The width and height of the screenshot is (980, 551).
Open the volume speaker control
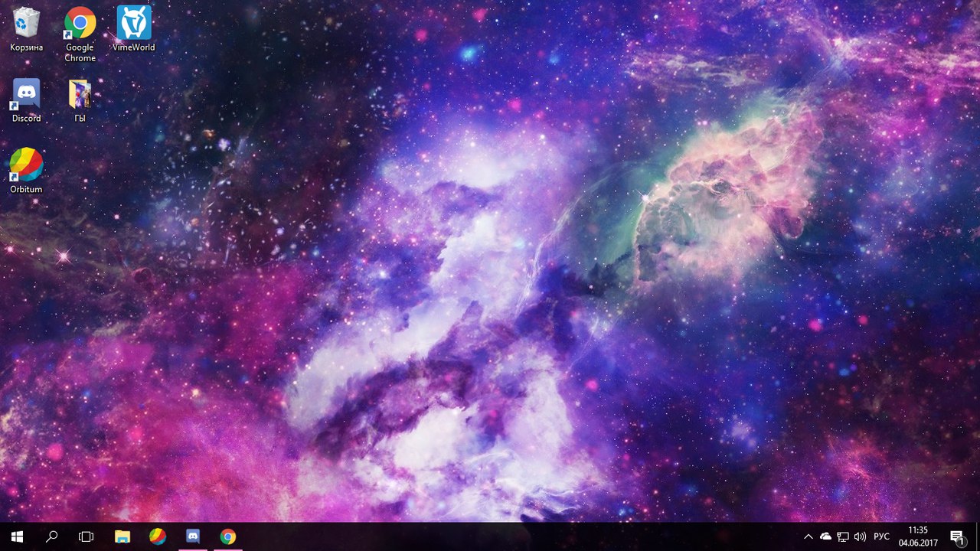[860, 536]
